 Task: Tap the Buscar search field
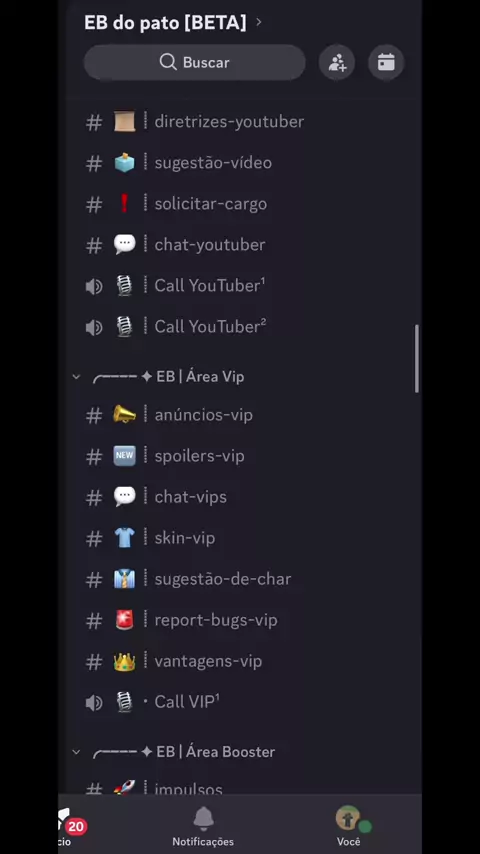pyautogui.click(x=195, y=63)
